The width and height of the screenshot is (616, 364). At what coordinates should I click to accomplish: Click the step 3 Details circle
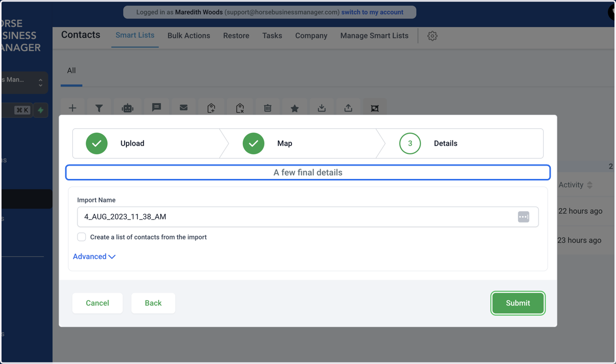[x=410, y=144]
